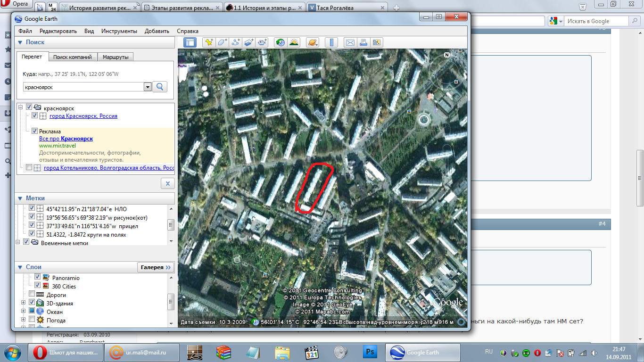The image size is (644, 362).
Task: Expand the Океан layer
Action: (x=23, y=312)
